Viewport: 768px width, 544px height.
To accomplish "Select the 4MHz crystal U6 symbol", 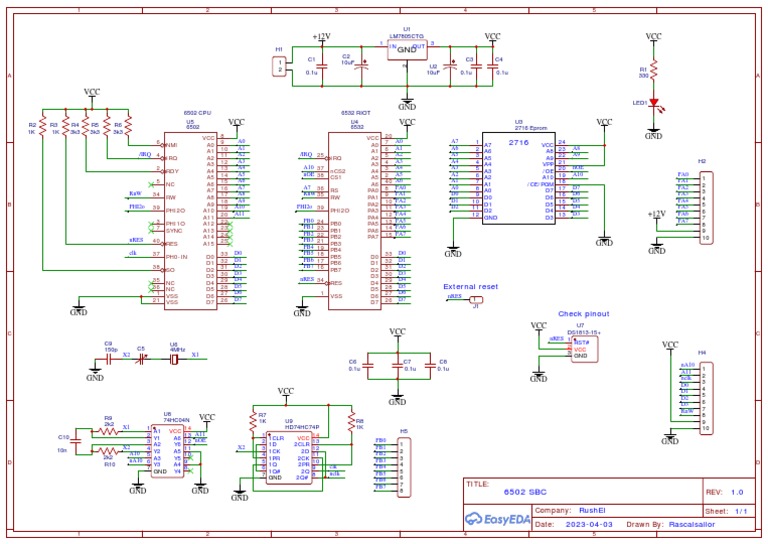I will tap(174, 359).
